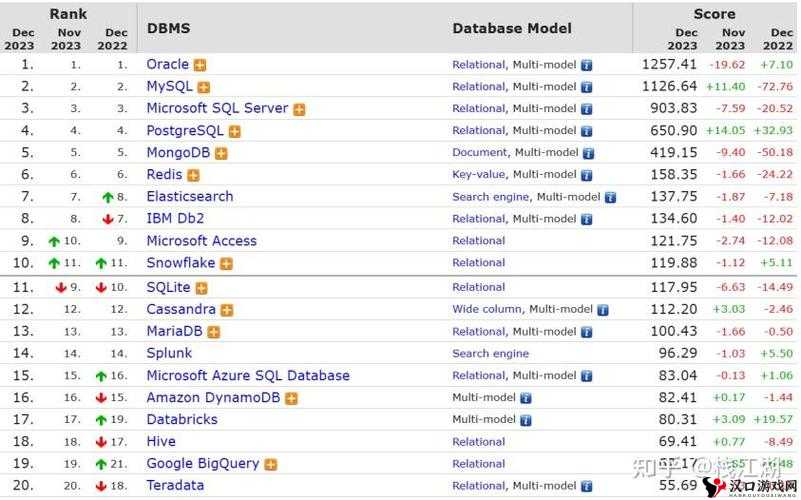The image size is (801, 500).
Task: Open the MariaDB link
Action: click(x=175, y=331)
